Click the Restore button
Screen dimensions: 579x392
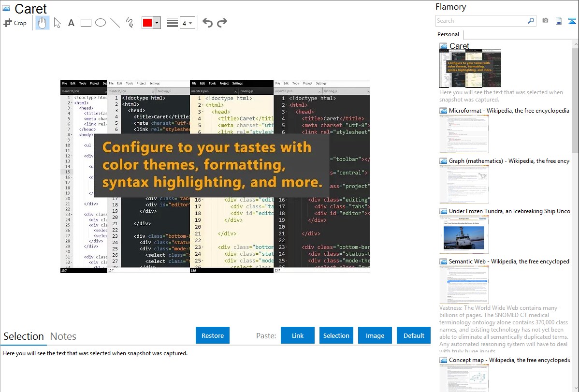[x=213, y=335]
